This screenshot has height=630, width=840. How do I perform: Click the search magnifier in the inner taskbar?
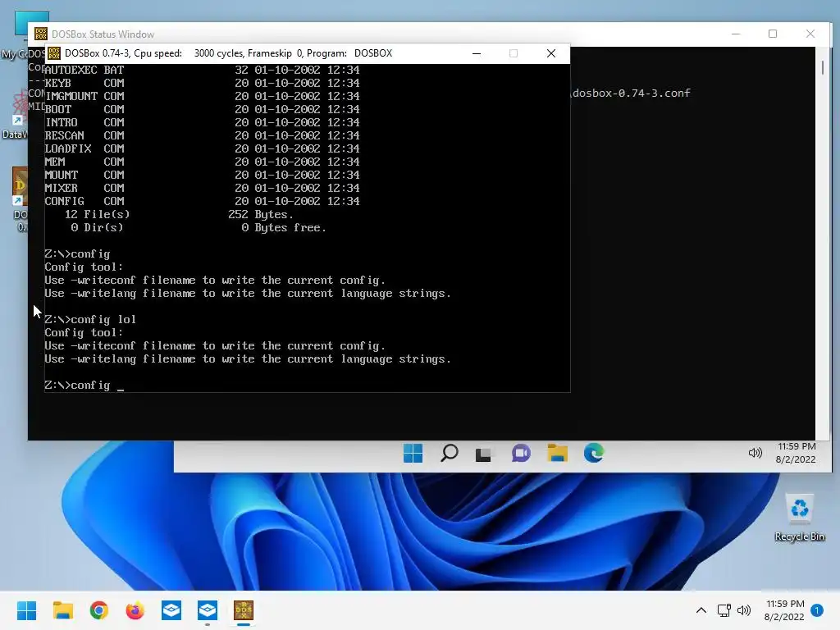449,453
